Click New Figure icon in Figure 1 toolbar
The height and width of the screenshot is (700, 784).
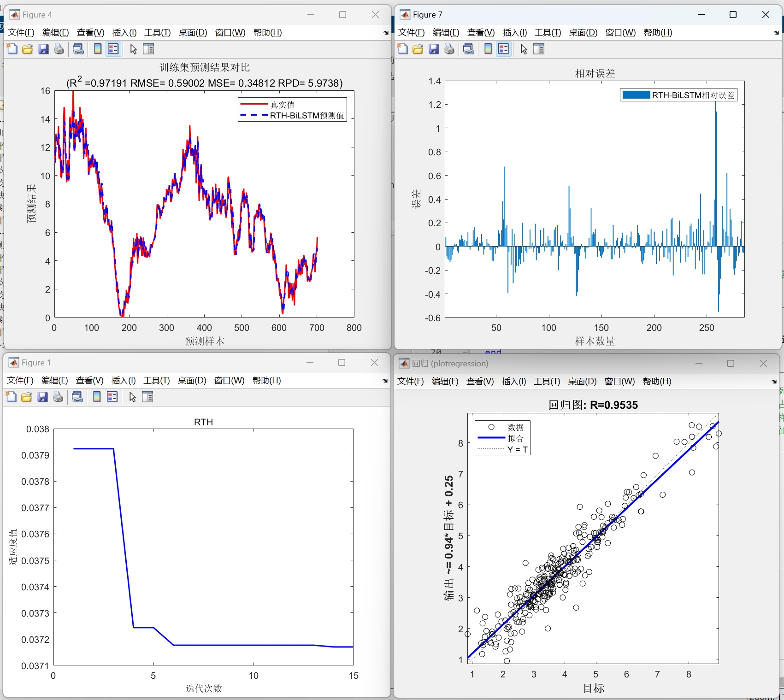click(x=12, y=397)
